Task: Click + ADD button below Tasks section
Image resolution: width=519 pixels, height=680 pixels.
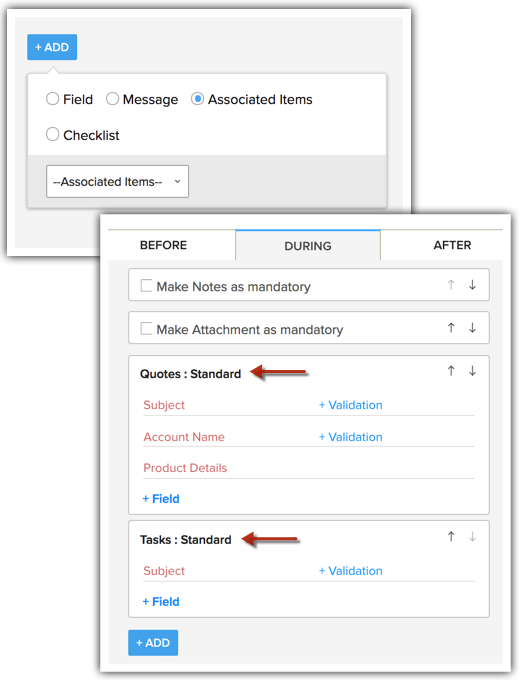Action: coord(153,643)
